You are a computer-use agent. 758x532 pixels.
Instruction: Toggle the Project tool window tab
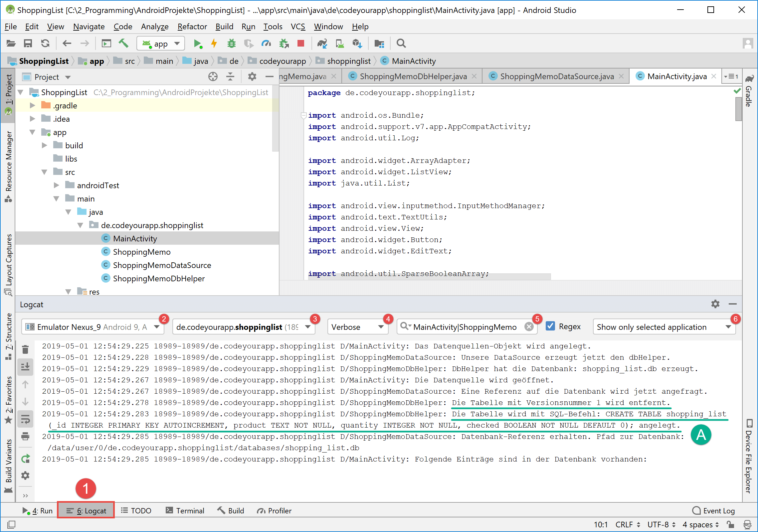(x=8, y=95)
